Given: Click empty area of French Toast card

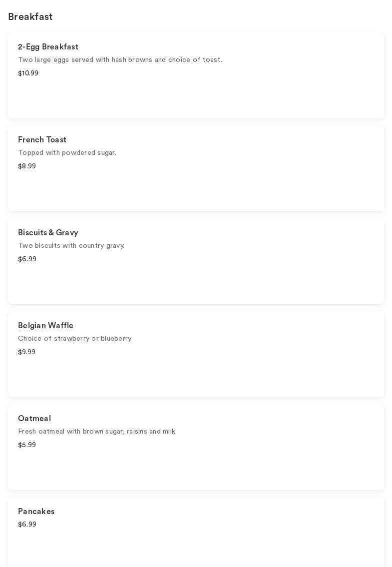Looking at the screenshot, I should click(250, 190).
